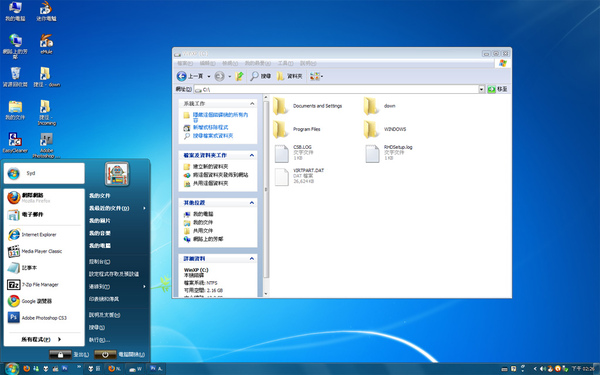Viewport: 600px width, 375px height.
Task: Select the RHDSetup.log file
Action: pos(389,153)
